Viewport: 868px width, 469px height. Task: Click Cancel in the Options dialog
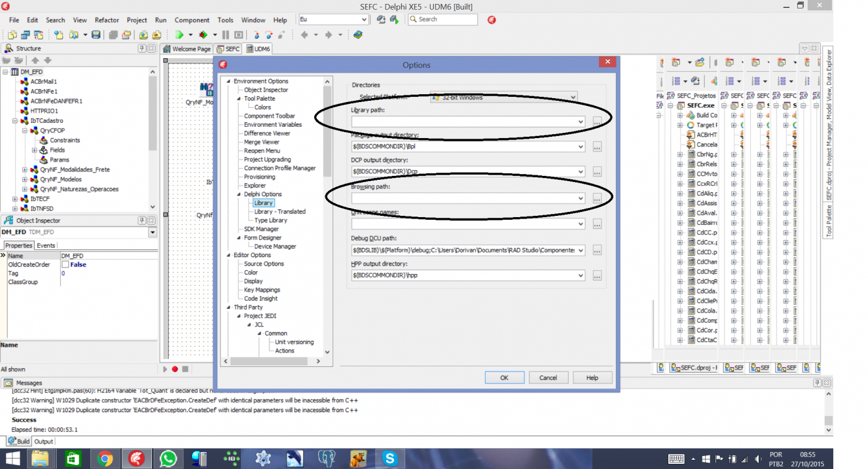[548, 377]
